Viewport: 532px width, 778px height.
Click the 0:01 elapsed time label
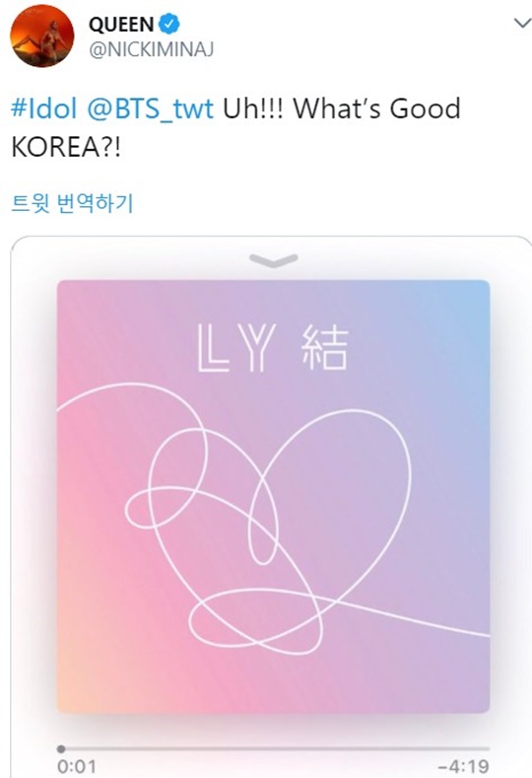point(77,766)
